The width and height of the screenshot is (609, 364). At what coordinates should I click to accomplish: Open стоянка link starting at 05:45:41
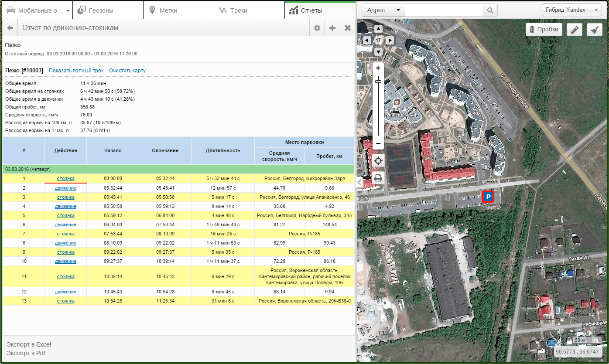pos(65,197)
